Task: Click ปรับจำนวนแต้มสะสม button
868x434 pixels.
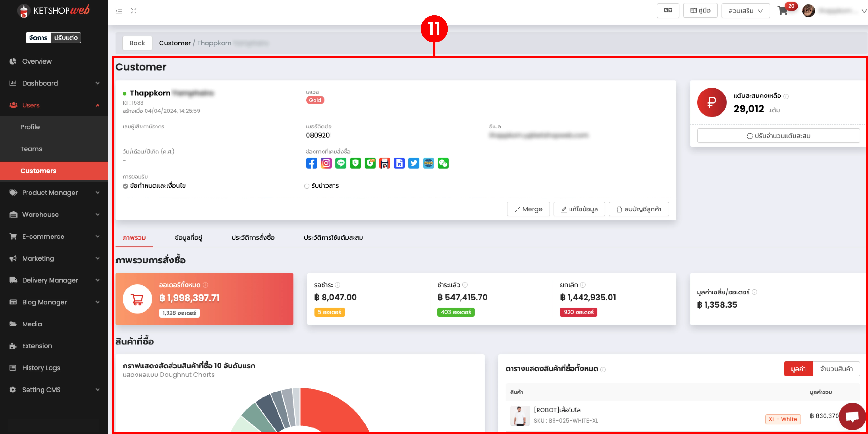Action: pos(778,136)
